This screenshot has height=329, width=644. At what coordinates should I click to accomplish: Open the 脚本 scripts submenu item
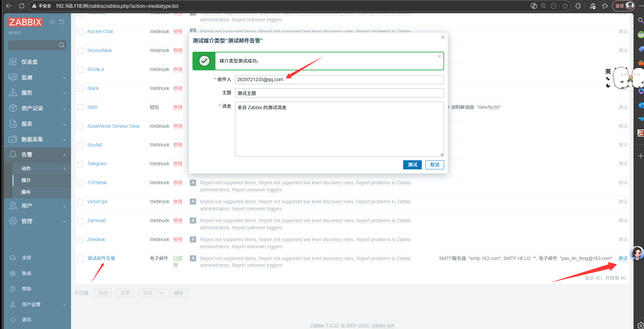42,192
